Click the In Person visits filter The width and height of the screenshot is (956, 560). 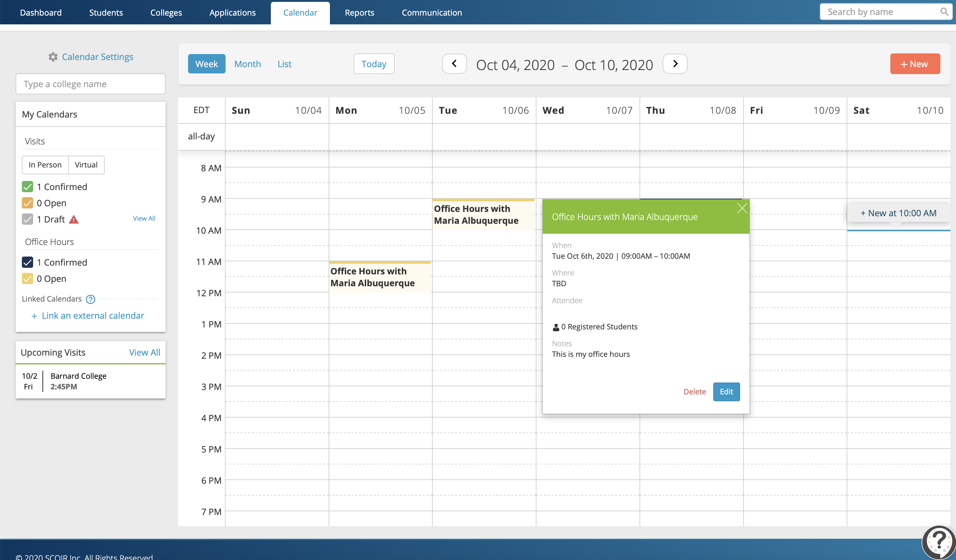pyautogui.click(x=44, y=164)
